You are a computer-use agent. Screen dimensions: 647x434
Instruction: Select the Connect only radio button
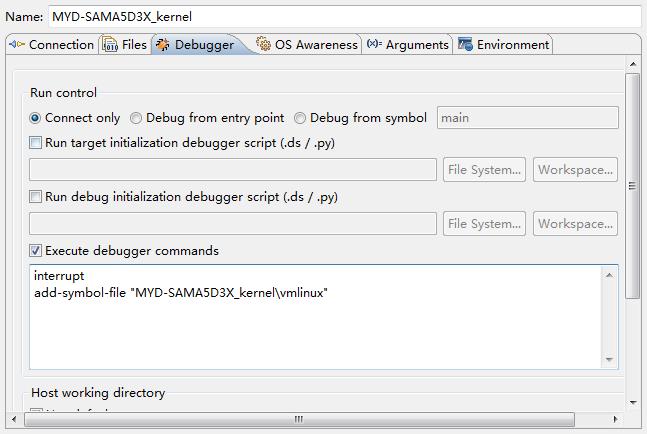tap(35, 118)
